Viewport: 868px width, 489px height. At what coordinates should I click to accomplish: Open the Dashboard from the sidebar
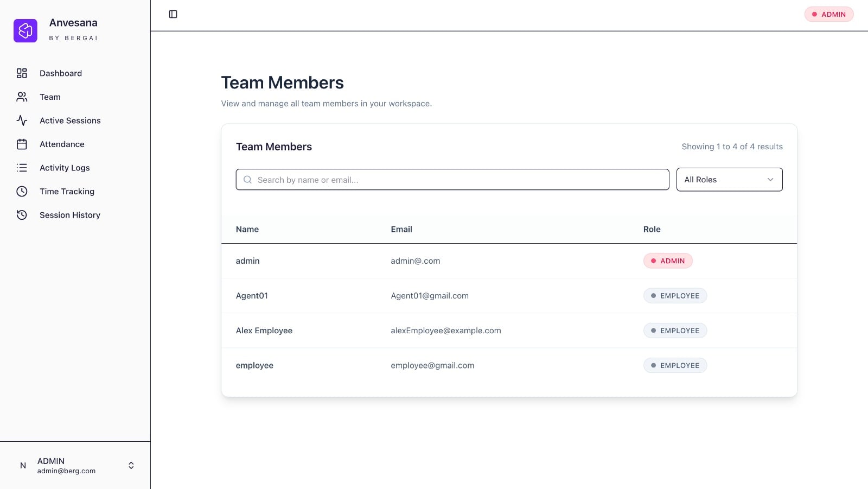[x=60, y=73]
